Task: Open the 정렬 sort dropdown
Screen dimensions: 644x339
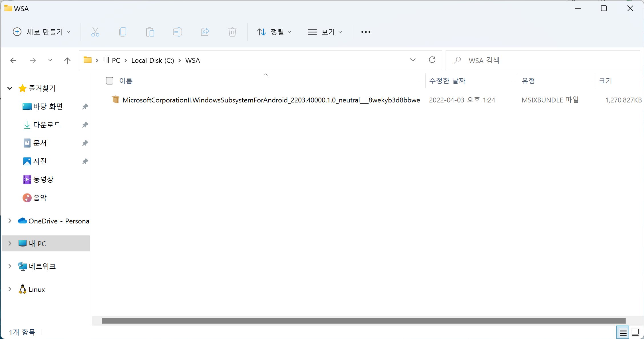Action: pos(274,32)
